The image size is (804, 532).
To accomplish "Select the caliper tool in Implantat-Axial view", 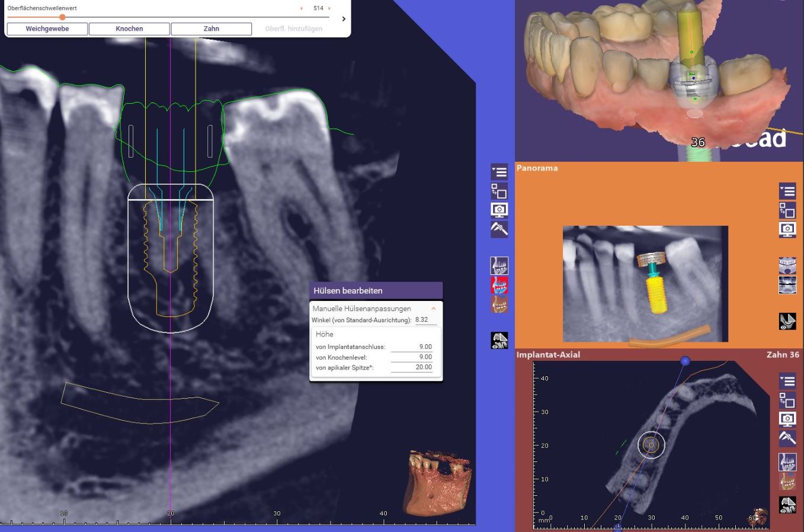I will click(787, 438).
